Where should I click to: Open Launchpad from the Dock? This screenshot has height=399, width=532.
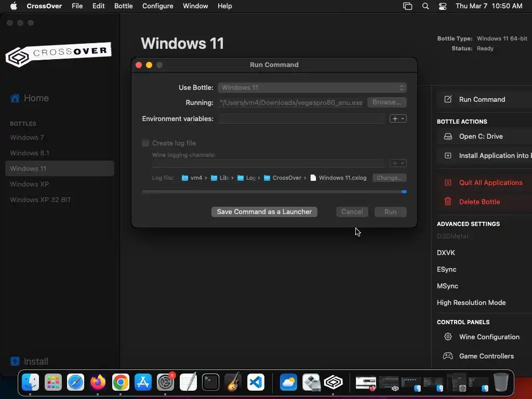[53, 382]
